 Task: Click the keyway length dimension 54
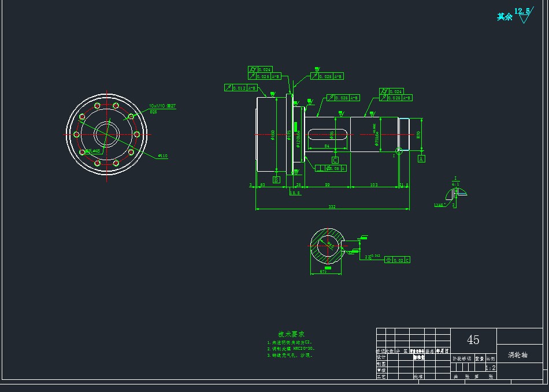pos(327,146)
